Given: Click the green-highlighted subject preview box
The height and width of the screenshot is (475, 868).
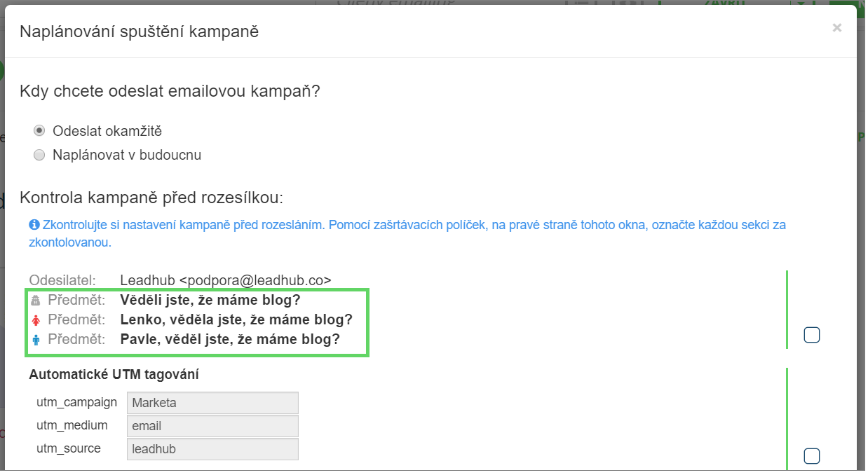Looking at the screenshot, I should [197, 322].
